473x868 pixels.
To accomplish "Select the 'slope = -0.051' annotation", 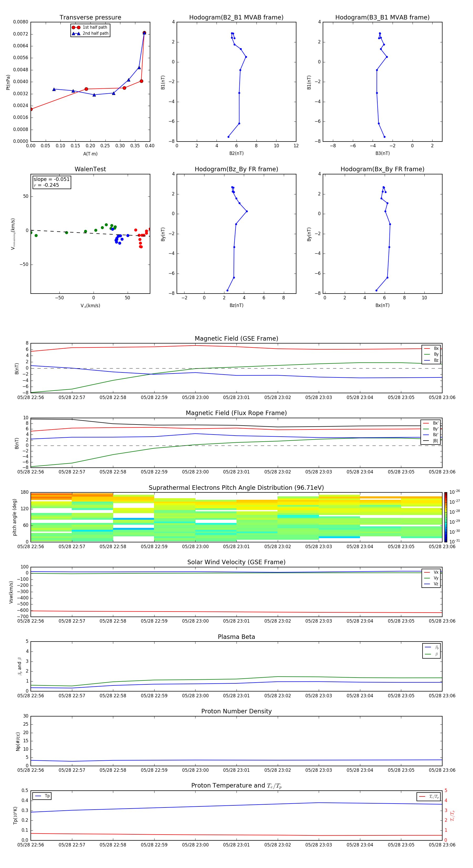I will click(52, 179).
